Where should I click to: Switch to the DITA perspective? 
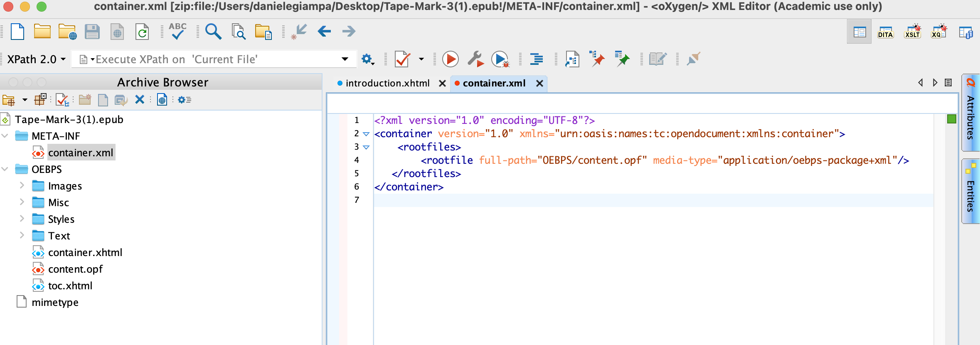(x=885, y=32)
